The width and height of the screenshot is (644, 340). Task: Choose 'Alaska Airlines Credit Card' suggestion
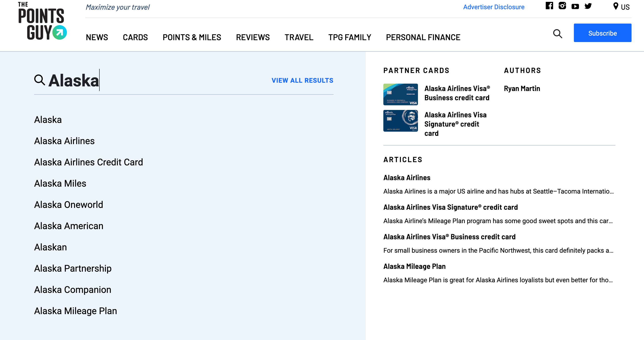tap(89, 162)
